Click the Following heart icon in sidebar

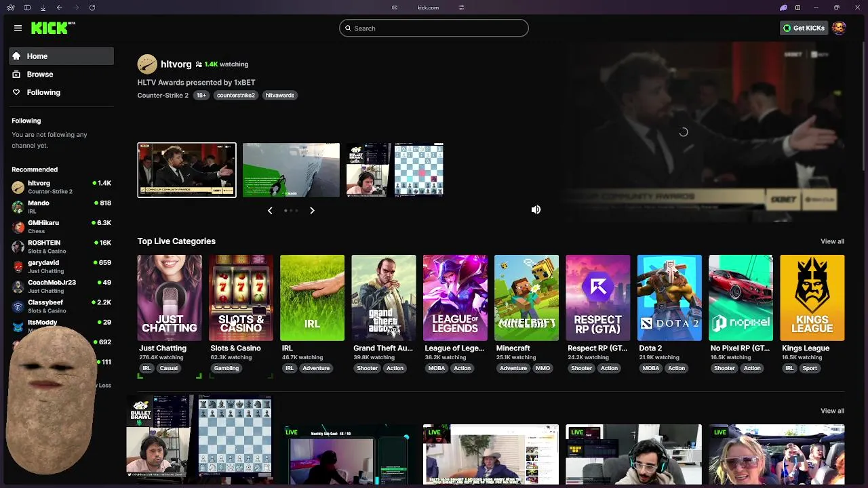click(16, 92)
